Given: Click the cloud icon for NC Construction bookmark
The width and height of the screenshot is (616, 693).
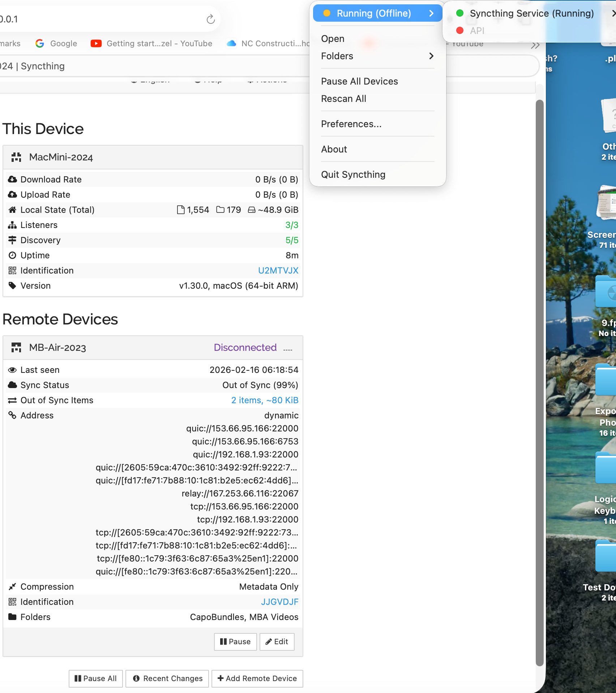Looking at the screenshot, I should tap(231, 44).
